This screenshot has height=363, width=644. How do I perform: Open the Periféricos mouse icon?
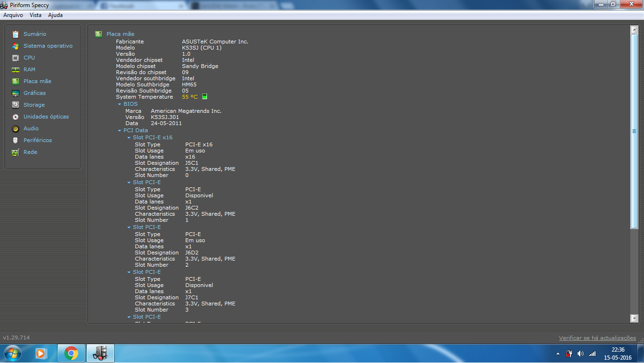pyautogui.click(x=16, y=140)
